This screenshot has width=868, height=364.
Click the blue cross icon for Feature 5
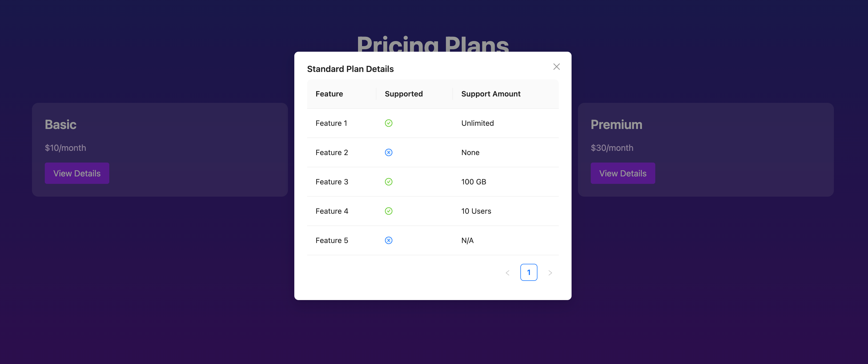[388, 240]
